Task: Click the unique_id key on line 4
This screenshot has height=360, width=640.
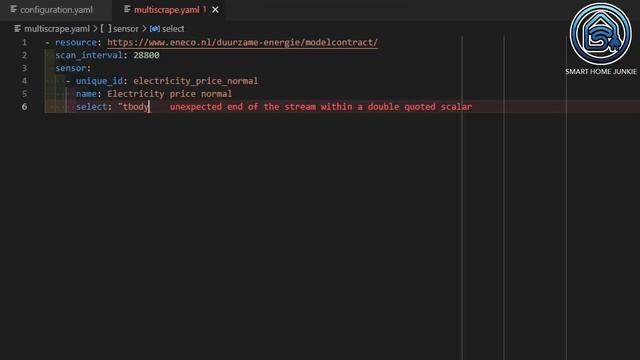Action: (x=99, y=81)
